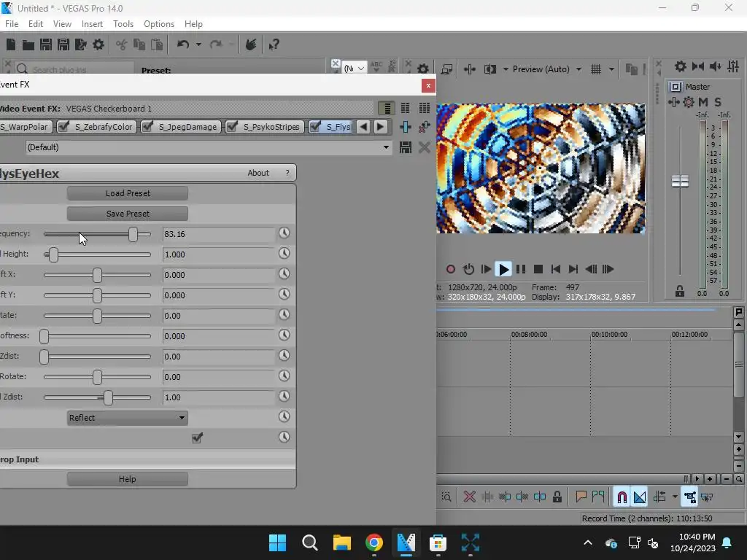Step to the previous frame
Image resolution: width=747 pixels, height=560 pixels.
tap(591, 269)
